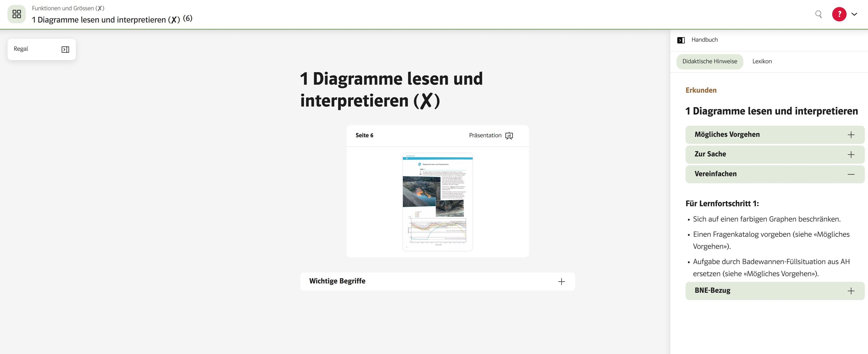Viewport: 868px width, 354px height.
Task: Click the red help question-mark avatar
Action: pos(839,14)
